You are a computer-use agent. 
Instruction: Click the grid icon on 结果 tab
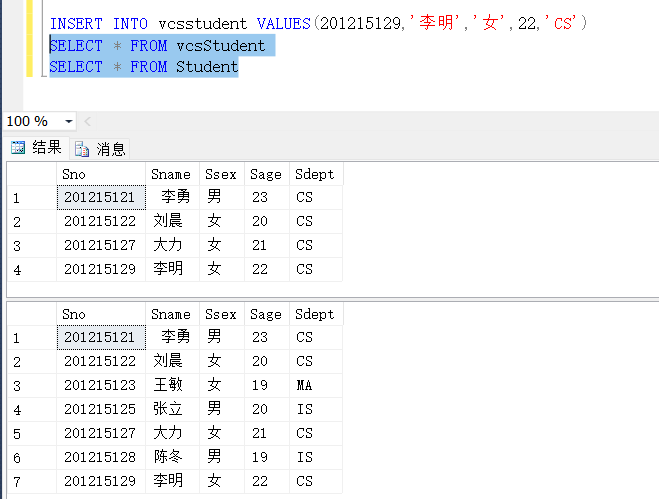coord(17,148)
